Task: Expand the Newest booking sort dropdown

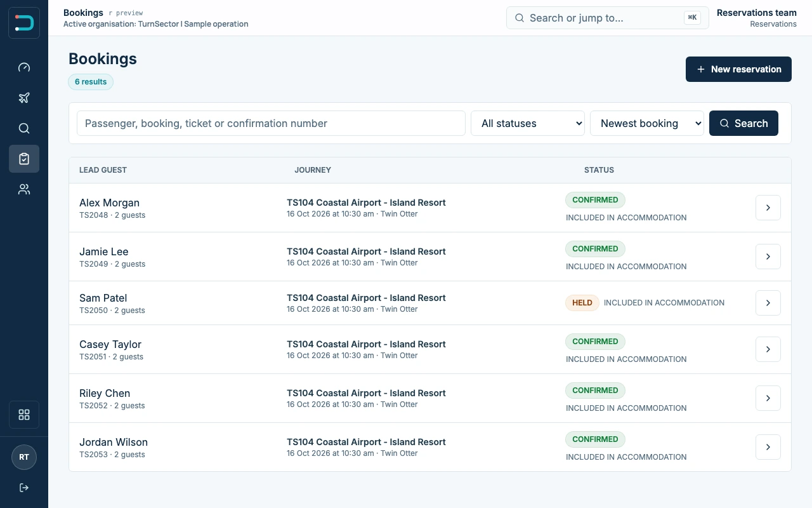Action: click(647, 123)
